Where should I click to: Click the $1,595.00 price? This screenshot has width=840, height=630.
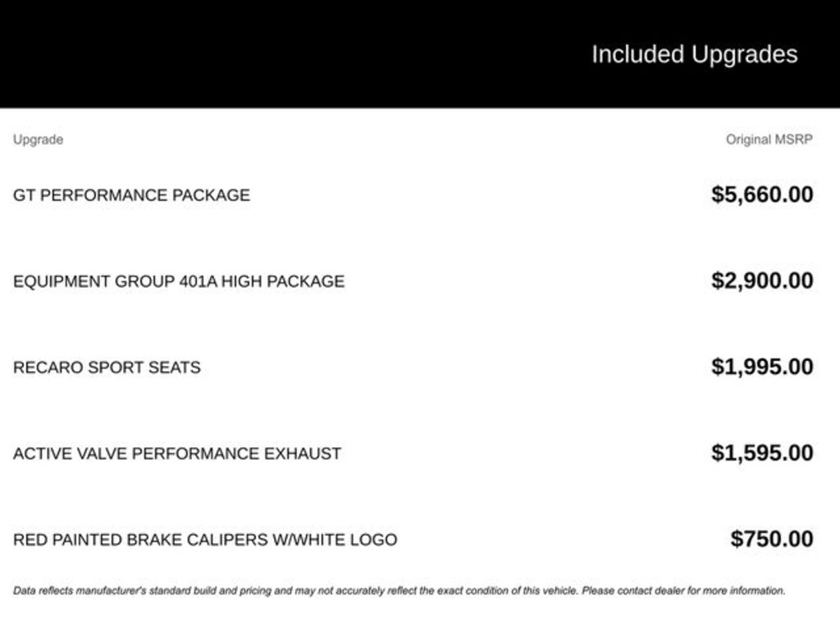[x=762, y=453]
